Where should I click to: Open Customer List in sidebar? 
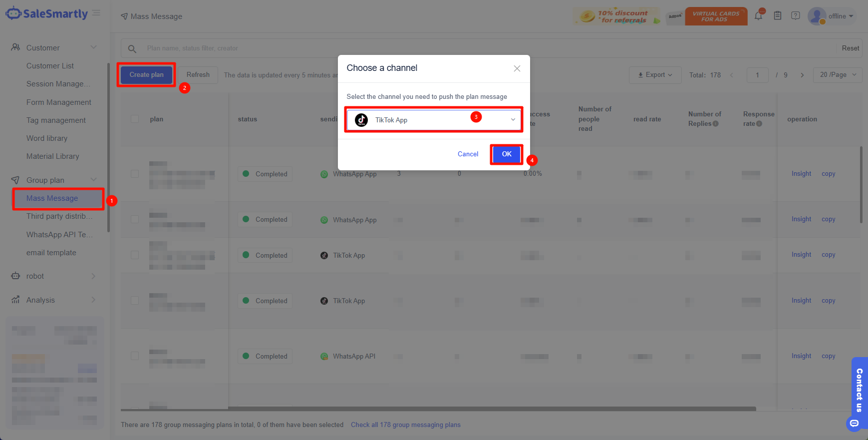50,66
